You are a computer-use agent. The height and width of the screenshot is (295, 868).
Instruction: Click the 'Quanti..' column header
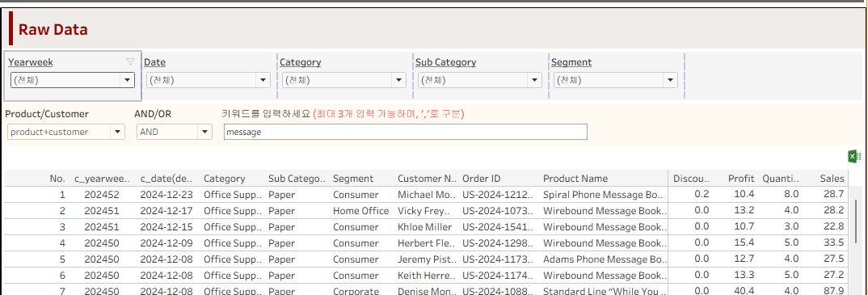coord(781,179)
